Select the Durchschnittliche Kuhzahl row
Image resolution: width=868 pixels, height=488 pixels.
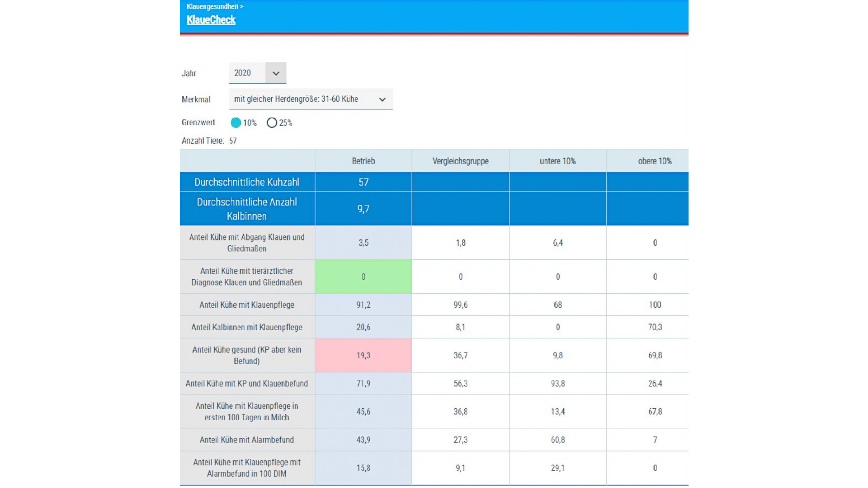coord(247,182)
